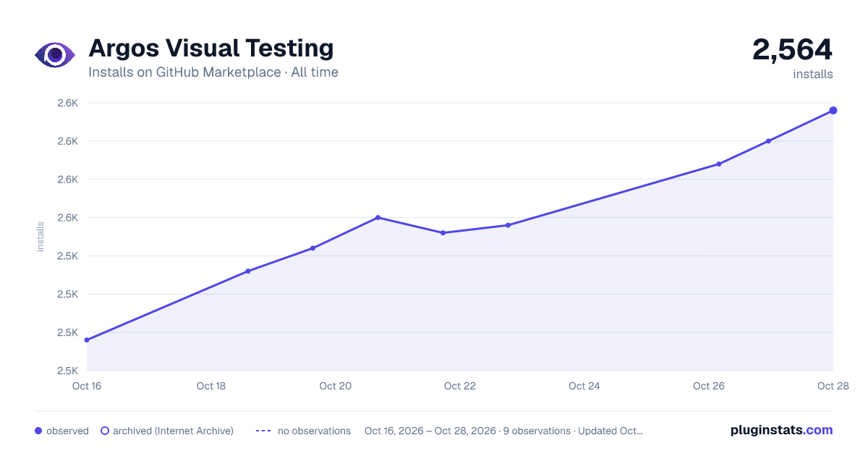Click the 'Oct 18' x-axis label
868x456 pixels.
[x=211, y=386]
